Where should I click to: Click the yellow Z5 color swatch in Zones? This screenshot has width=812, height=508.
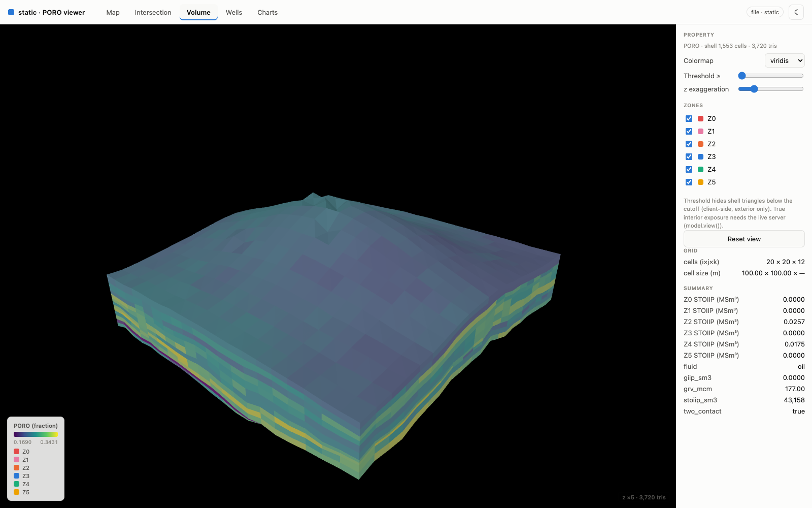[700, 182]
